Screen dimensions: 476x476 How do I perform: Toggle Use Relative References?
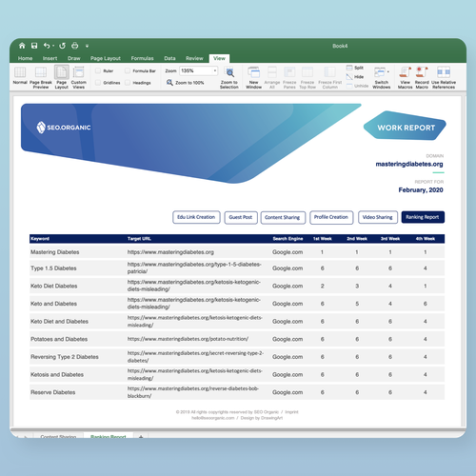(x=444, y=77)
